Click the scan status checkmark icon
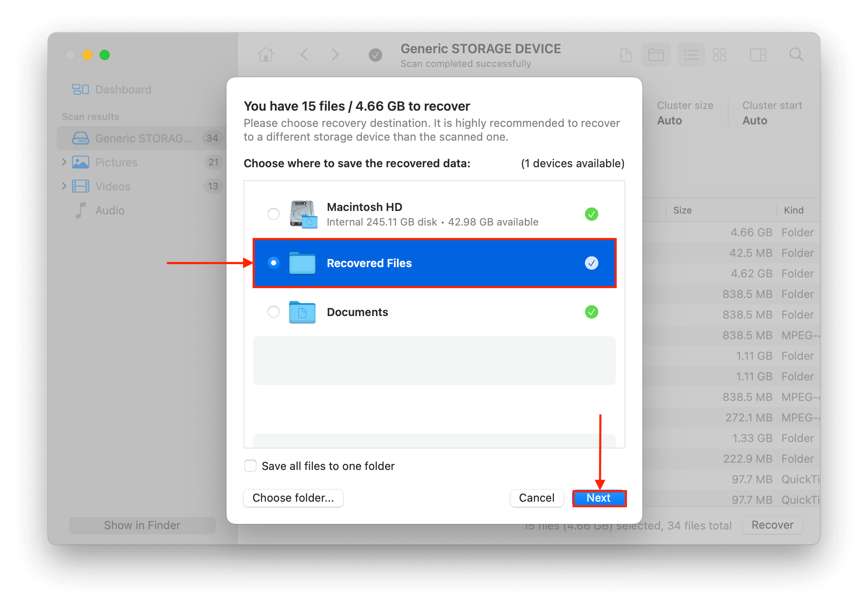Image resolution: width=868 pixels, height=608 pixels. click(375, 55)
